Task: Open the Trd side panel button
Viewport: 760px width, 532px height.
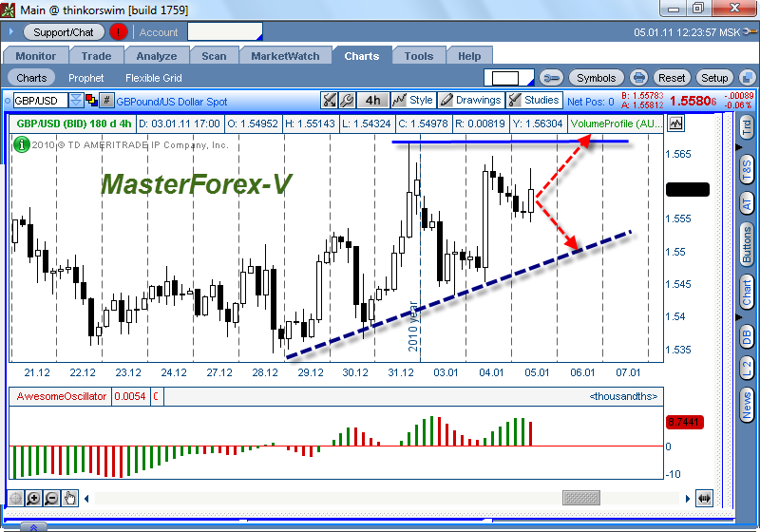Action: click(747, 127)
